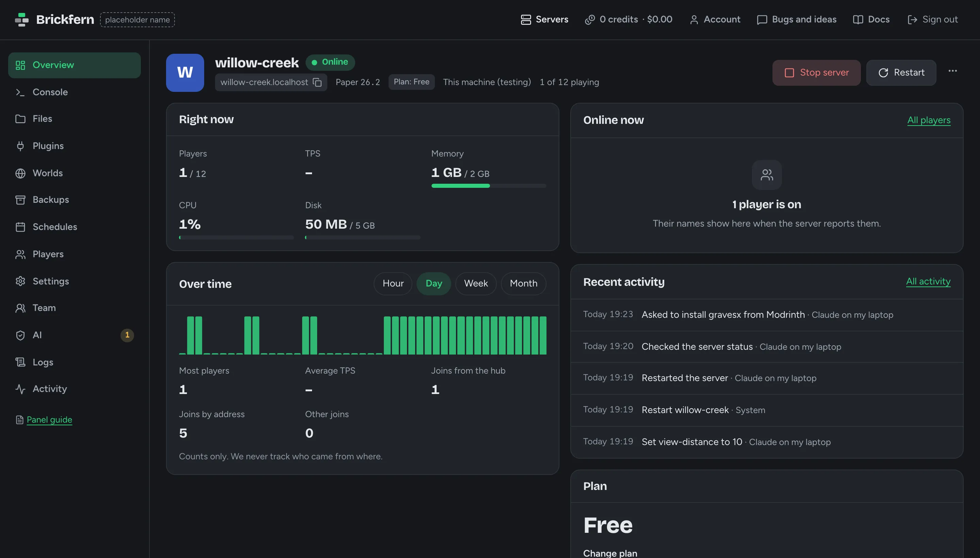Switch the chart to Week range
The width and height of the screenshot is (980, 558).
pyautogui.click(x=476, y=284)
